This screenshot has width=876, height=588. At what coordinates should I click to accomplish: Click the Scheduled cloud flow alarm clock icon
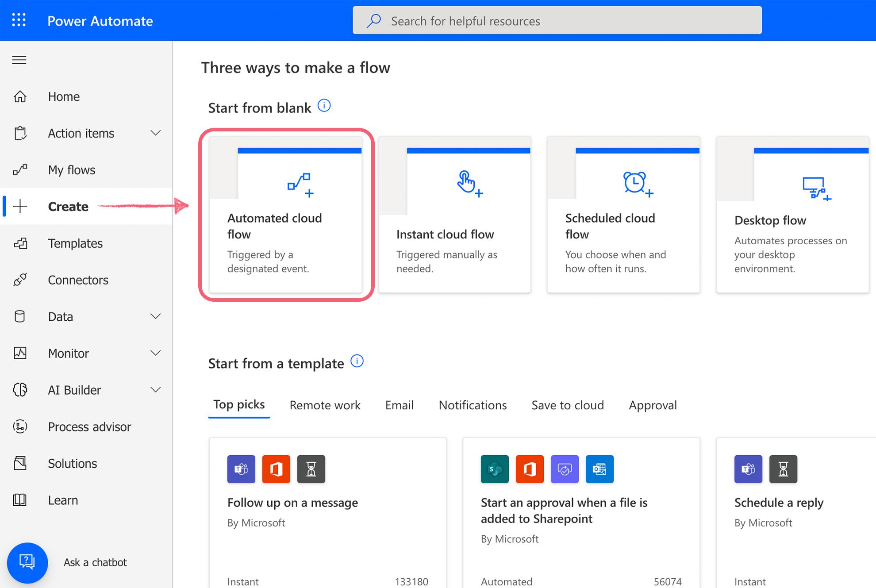638,184
